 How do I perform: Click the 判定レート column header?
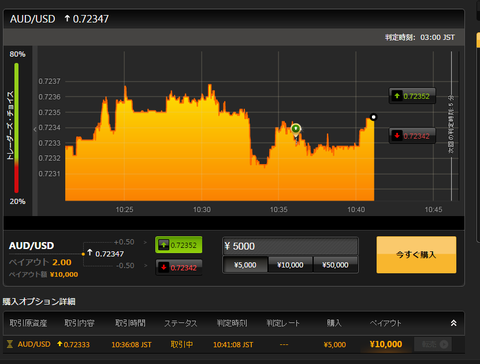[x=283, y=323]
